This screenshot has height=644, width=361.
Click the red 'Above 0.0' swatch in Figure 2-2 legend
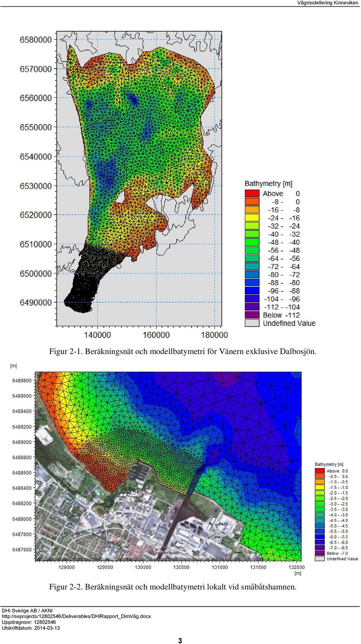point(320,471)
